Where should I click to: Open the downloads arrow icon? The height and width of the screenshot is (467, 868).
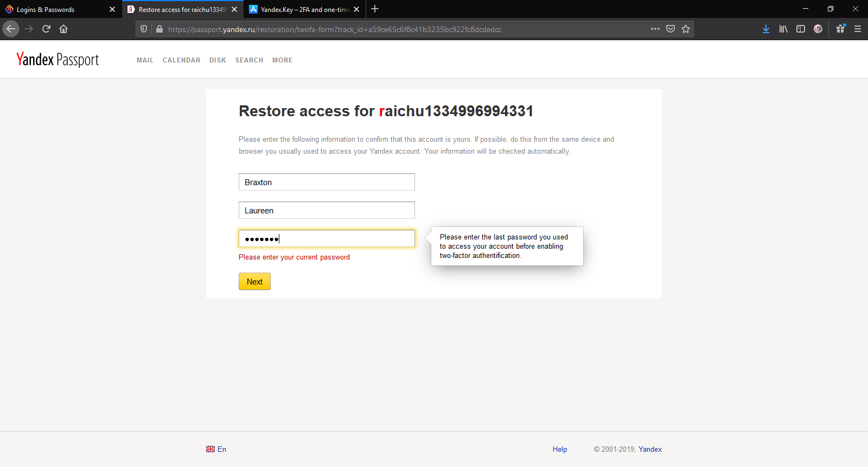(x=766, y=29)
